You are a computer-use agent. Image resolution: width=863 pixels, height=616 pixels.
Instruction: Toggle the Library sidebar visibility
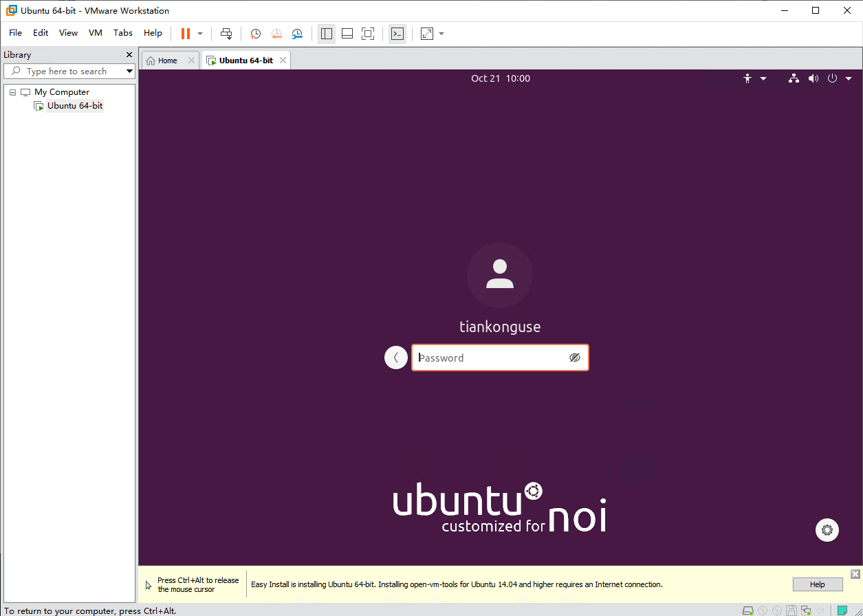[x=327, y=34]
